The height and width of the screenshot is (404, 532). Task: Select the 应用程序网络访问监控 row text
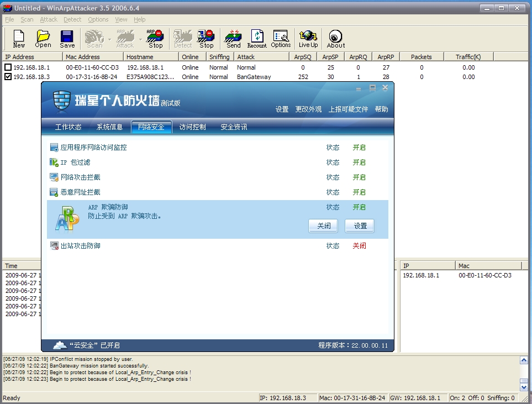(94, 148)
